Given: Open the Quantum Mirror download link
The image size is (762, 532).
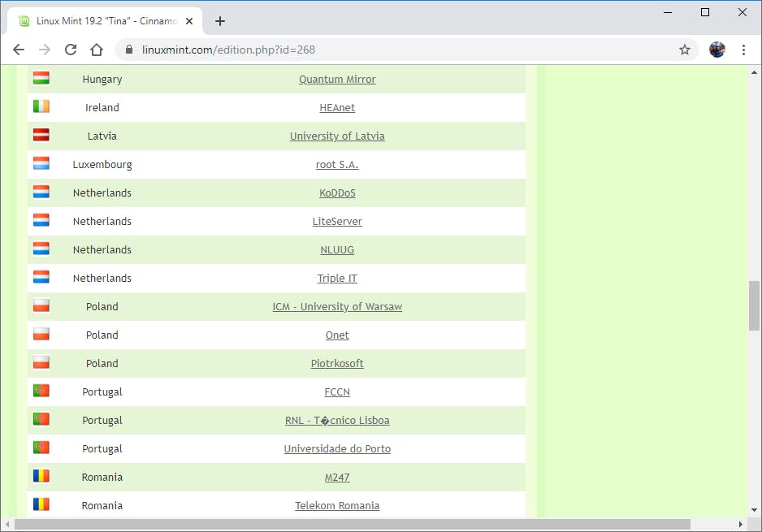Looking at the screenshot, I should (337, 80).
